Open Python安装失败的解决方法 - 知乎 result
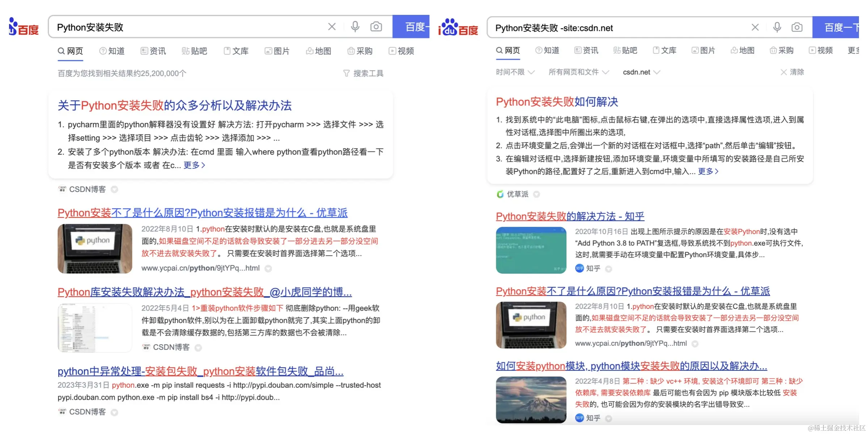Screen dimensions: 868x434 [x=570, y=216]
